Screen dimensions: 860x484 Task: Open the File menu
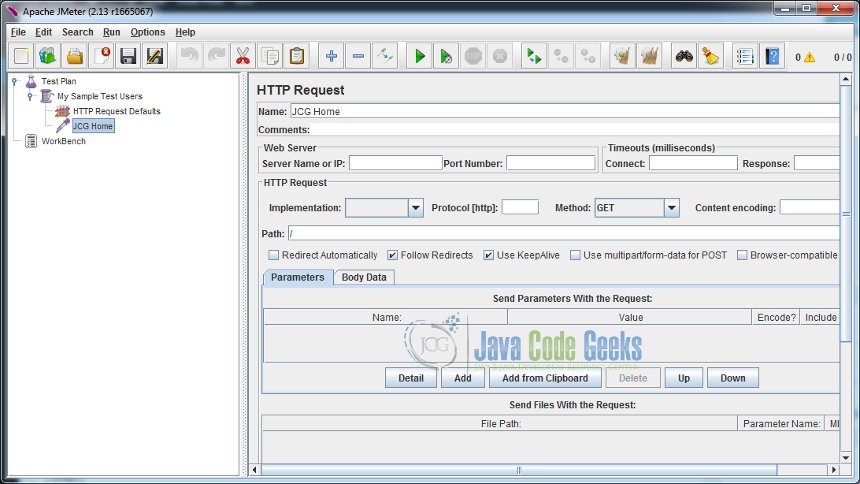point(18,32)
